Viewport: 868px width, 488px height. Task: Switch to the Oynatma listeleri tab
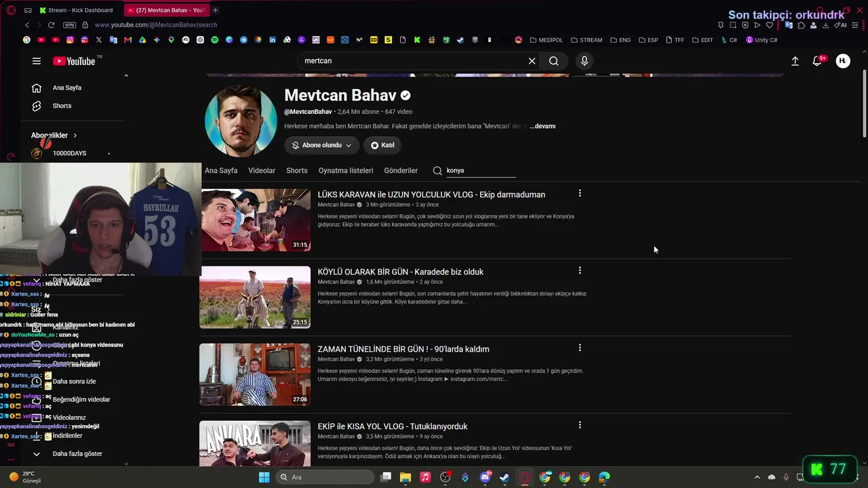click(x=346, y=171)
